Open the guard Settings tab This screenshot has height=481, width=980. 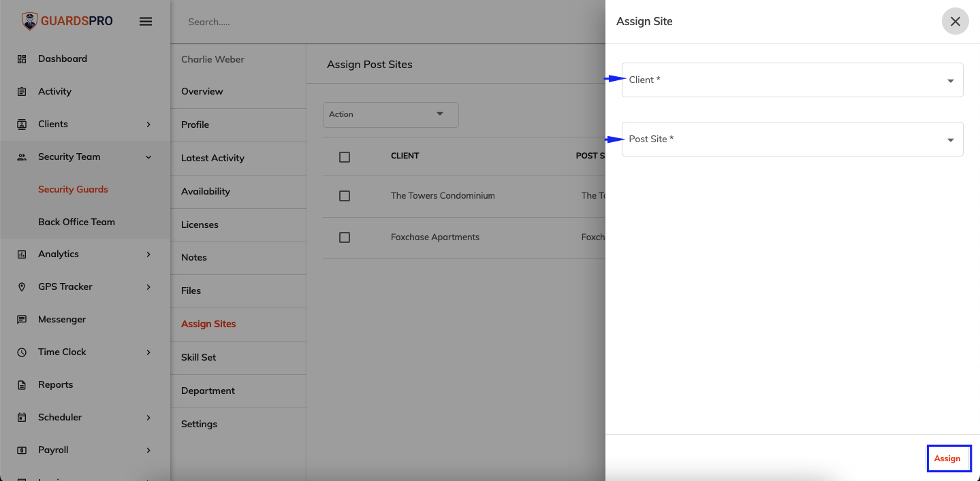238,424
